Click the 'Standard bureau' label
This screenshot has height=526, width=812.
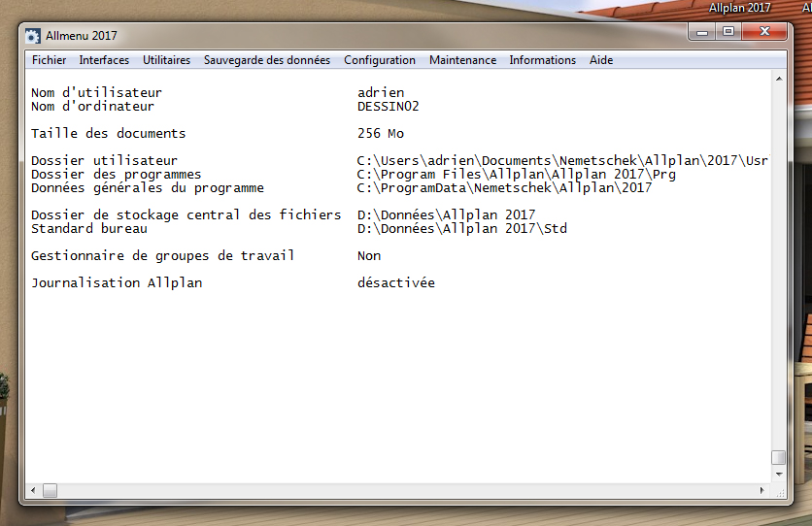point(89,228)
